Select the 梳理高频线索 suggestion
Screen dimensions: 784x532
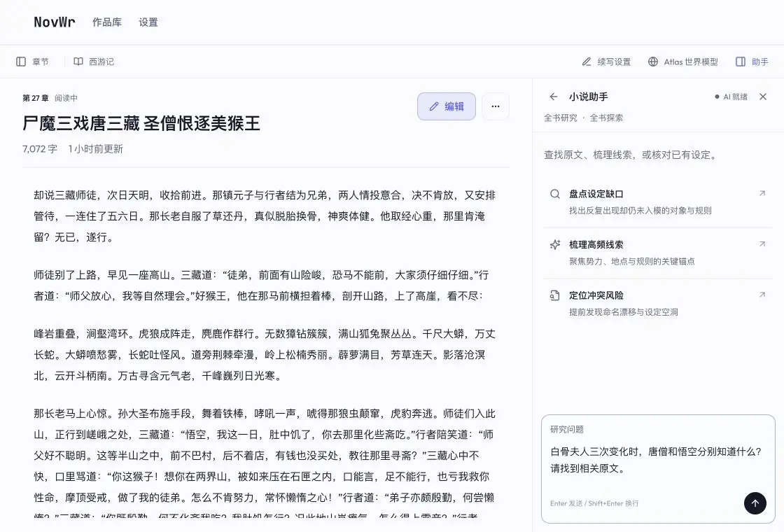659,253
